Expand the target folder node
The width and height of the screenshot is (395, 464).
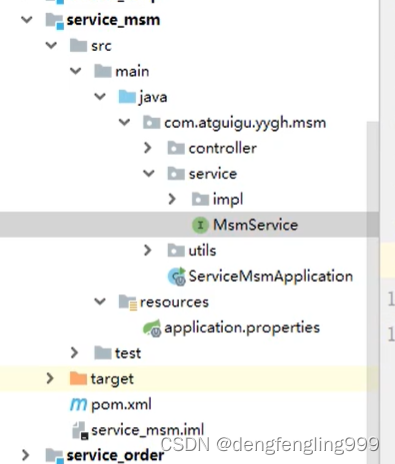50,378
